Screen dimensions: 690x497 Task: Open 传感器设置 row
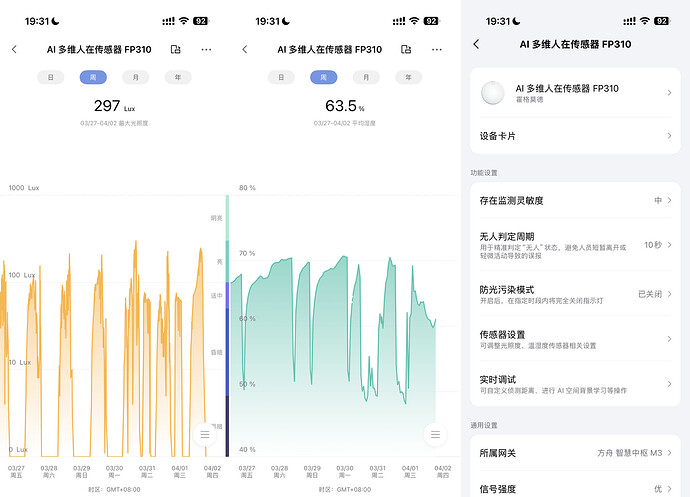click(x=576, y=339)
